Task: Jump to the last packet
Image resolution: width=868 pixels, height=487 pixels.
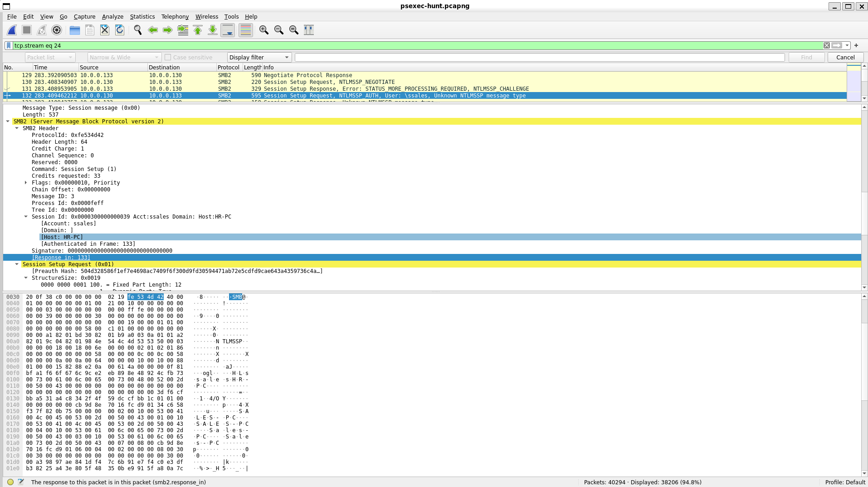Action: (213, 30)
